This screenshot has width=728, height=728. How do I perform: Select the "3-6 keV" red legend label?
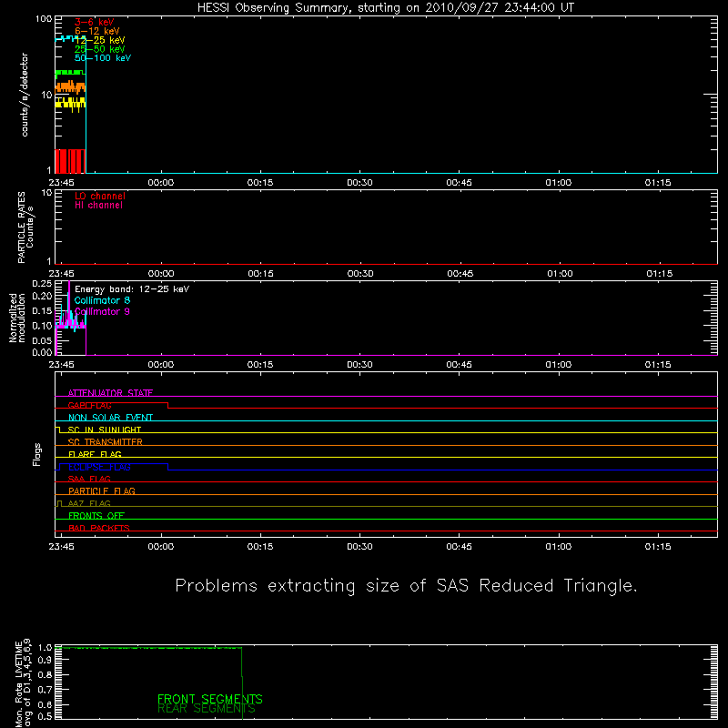(x=94, y=22)
